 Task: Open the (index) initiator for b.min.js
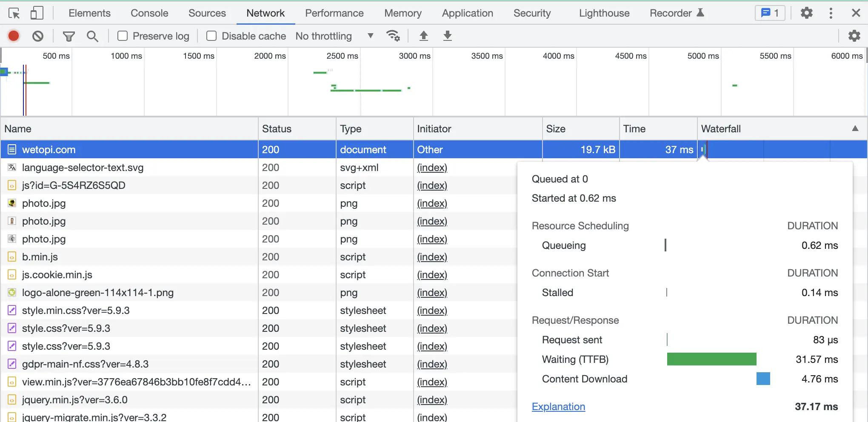click(x=431, y=257)
